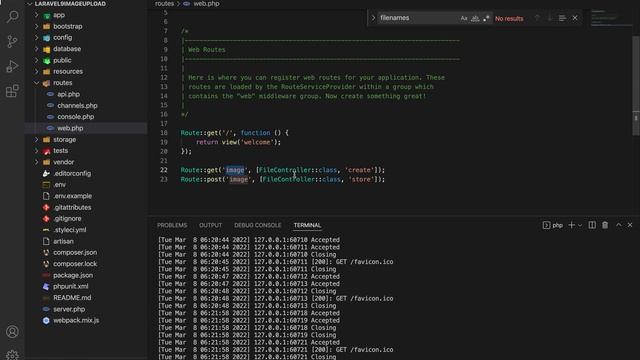Toggle Match Whole Word in find widget

coord(475,18)
